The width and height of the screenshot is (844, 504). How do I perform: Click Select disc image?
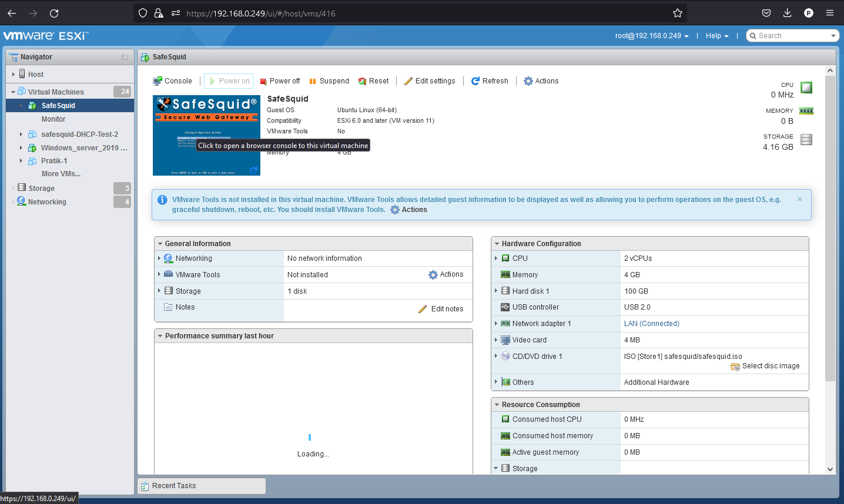pos(765,366)
